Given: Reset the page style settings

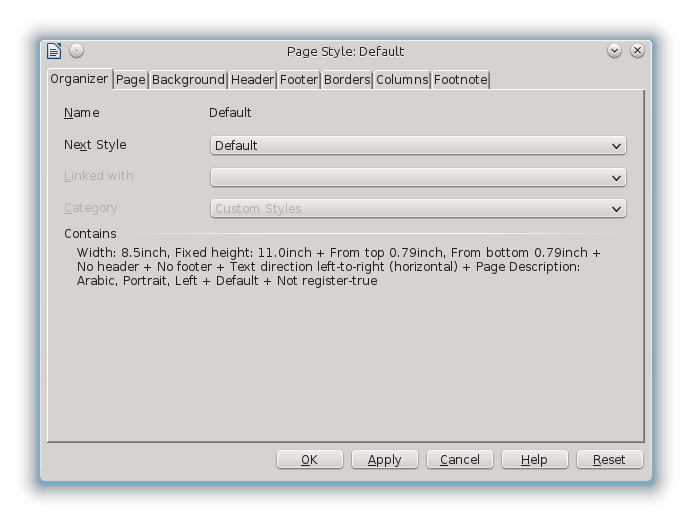Looking at the screenshot, I should (x=609, y=460).
